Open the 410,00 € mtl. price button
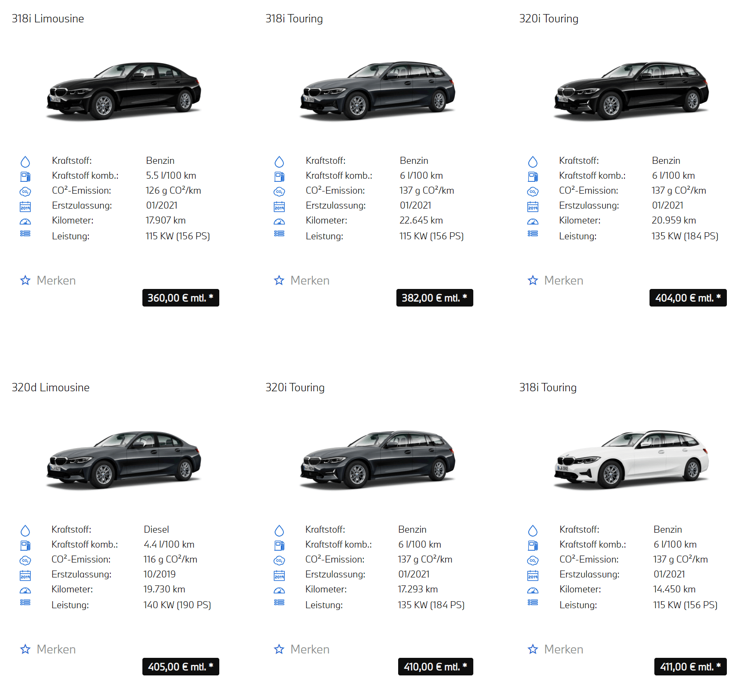Screen dimensions: 744x700 (x=436, y=667)
